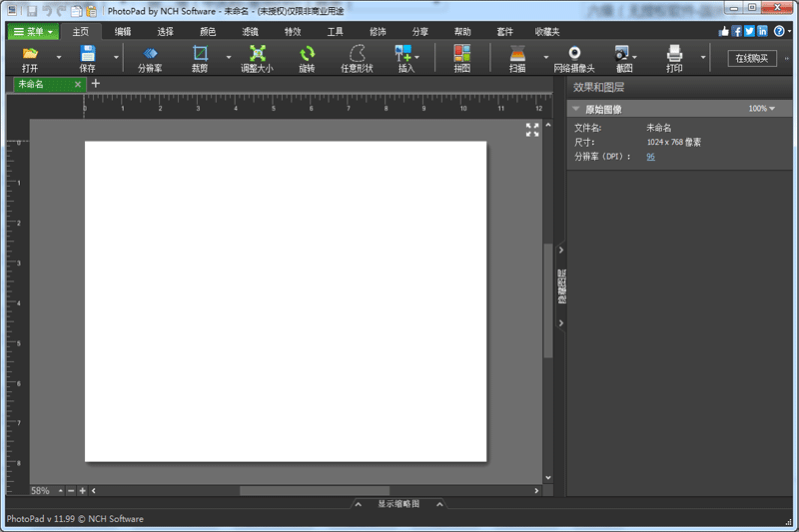
Task: Switch to the 滤镜 (Filters) ribbon tab
Action: [250, 32]
